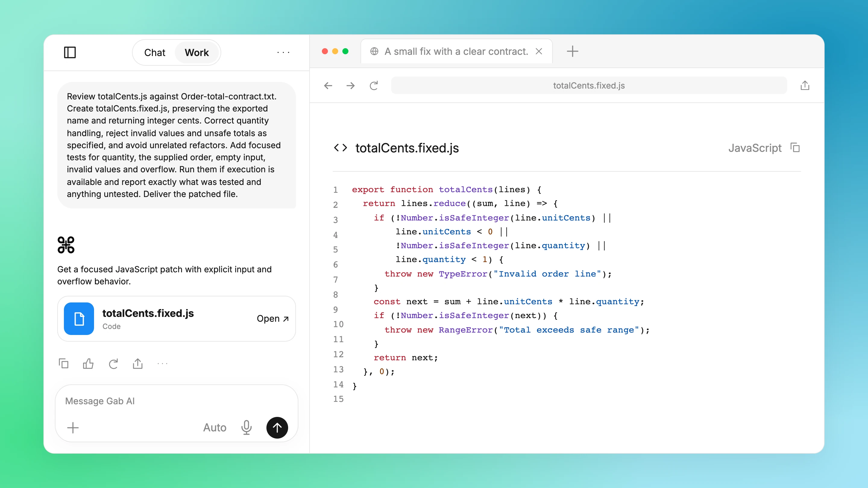Copy the code with the copy icon next to JavaScript

click(795, 148)
